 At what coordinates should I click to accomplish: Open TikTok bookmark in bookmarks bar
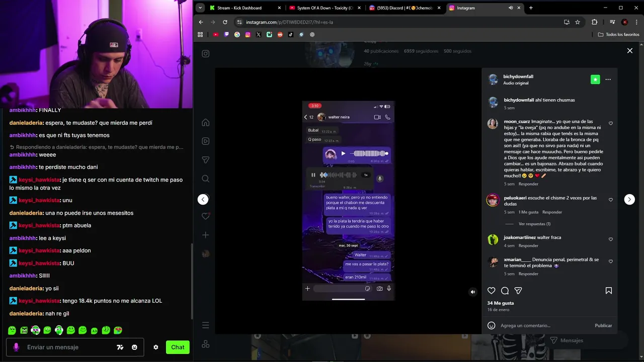(291, 35)
